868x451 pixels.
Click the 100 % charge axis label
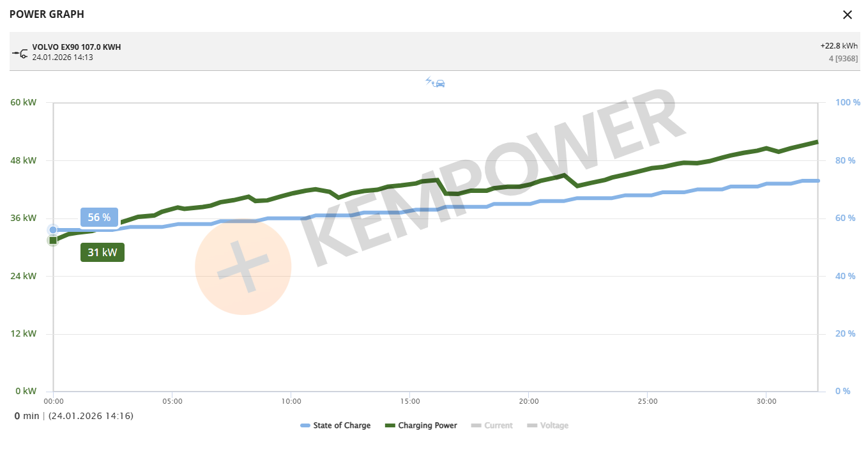[848, 102]
